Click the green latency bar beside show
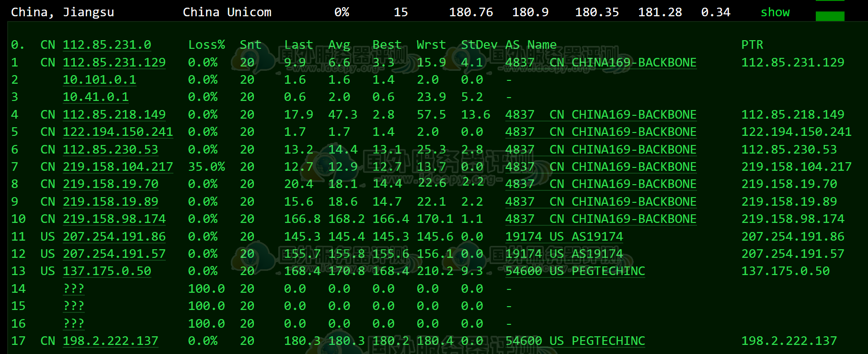Viewport: 868px width, 354px height. [830, 16]
